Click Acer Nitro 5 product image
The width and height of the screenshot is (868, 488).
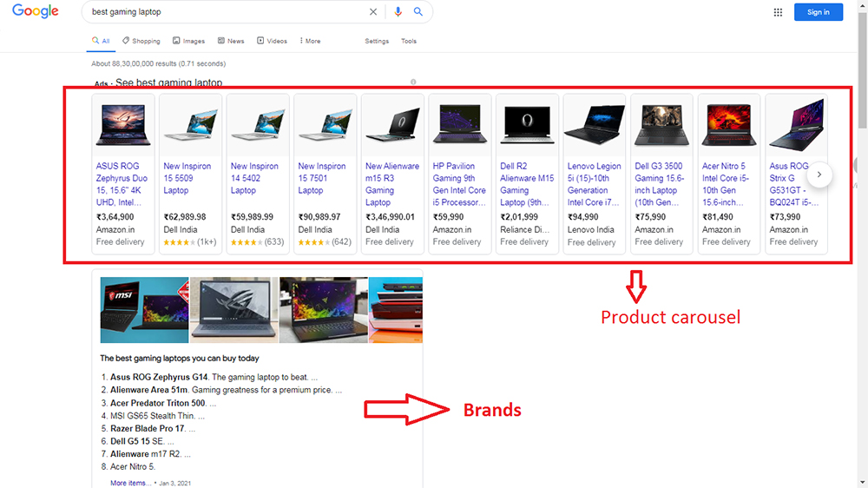(729, 125)
